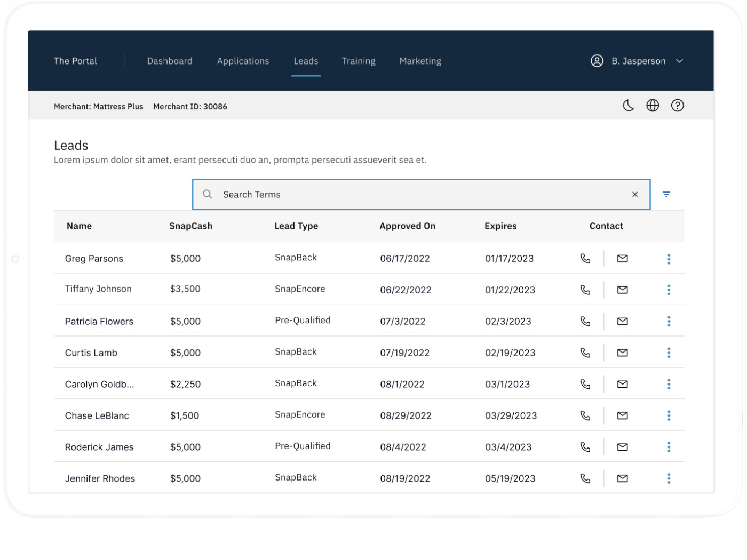This screenshot has height=560, width=747.
Task: Call Chase LeBlanc using phone icon
Action: tap(585, 416)
